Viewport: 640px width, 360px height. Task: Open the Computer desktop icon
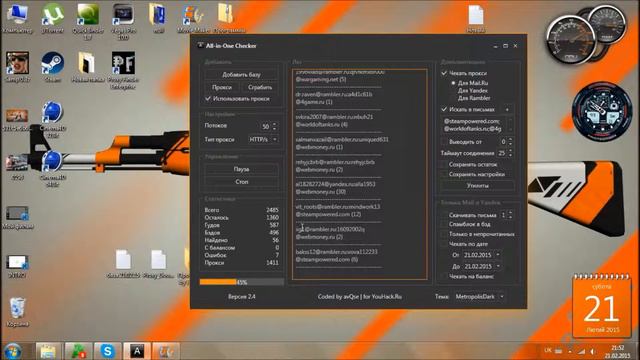click(17, 18)
